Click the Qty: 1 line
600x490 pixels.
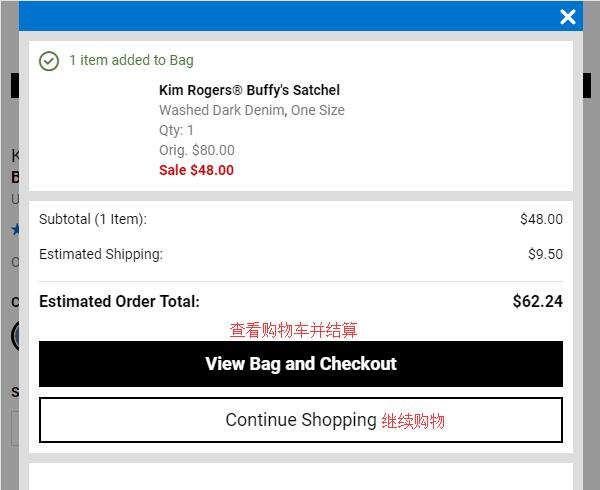176,130
